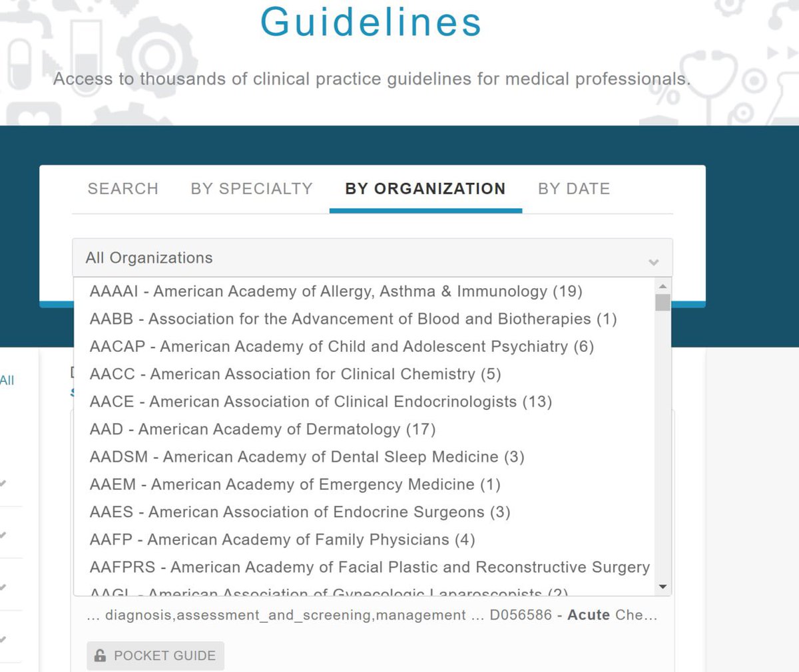Switch to the By Specialty tab
799x672 pixels.
[x=252, y=189]
